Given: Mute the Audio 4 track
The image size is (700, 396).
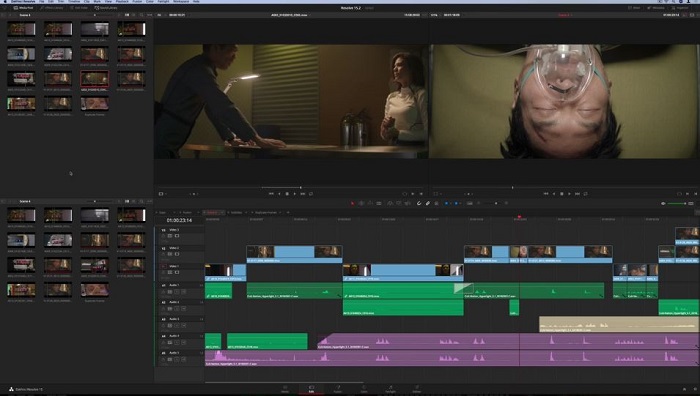Looking at the screenshot, I should pos(183,342).
